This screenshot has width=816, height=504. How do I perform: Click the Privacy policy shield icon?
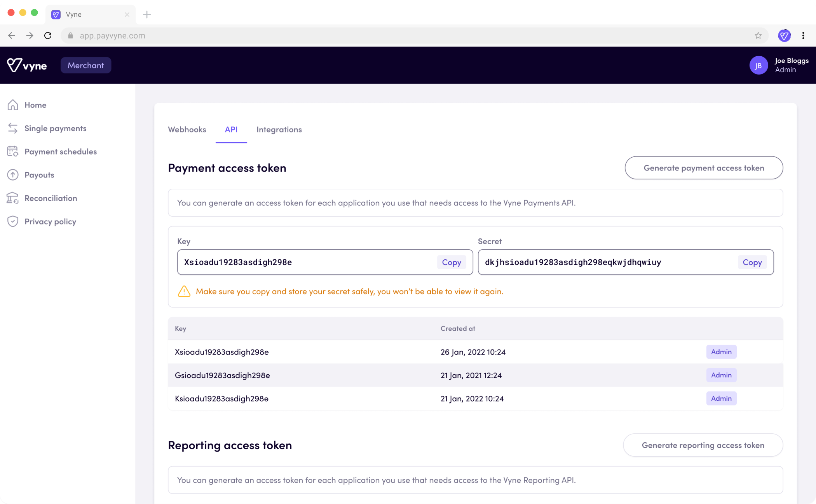(x=13, y=221)
